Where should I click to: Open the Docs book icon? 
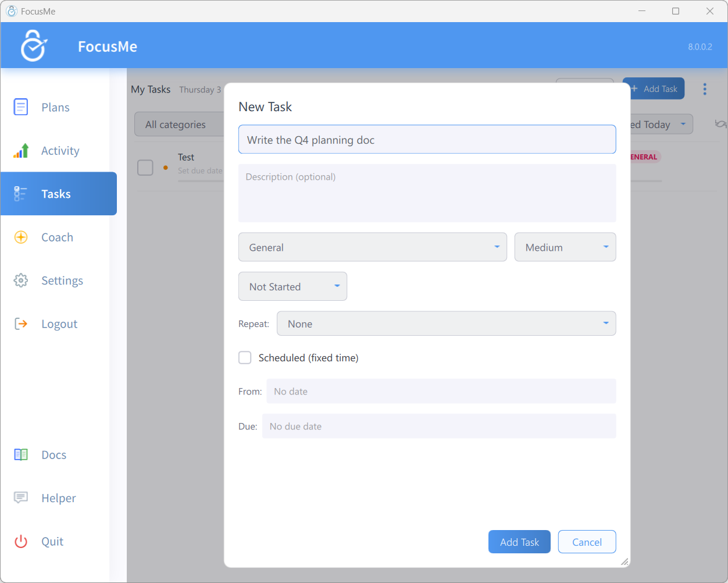coord(21,455)
